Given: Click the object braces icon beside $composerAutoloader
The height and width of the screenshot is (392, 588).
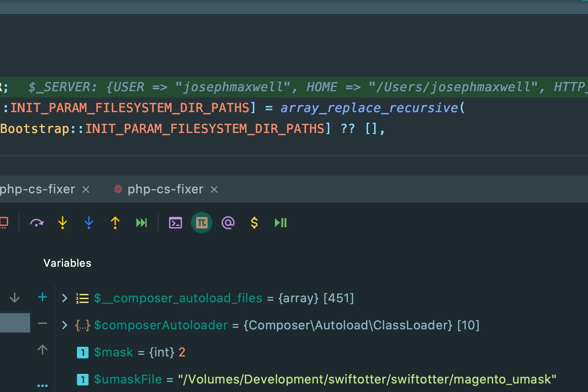Looking at the screenshot, I should (x=82, y=326).
